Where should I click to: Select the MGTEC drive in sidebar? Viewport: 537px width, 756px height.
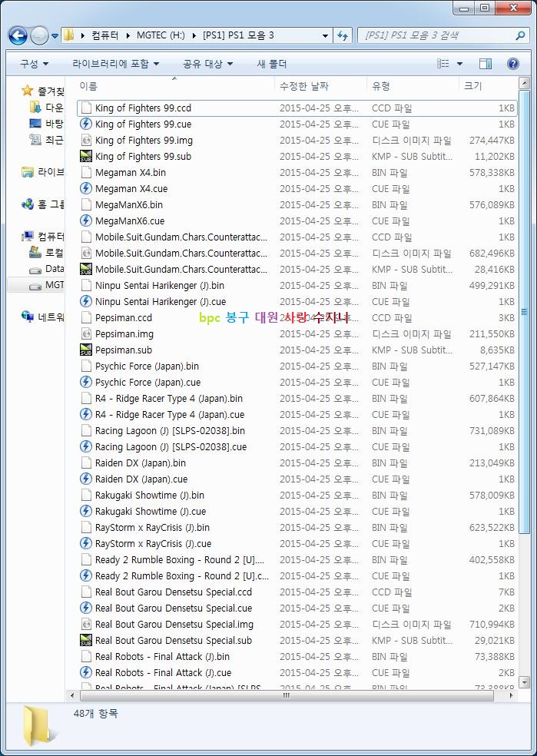coord(46,285)
